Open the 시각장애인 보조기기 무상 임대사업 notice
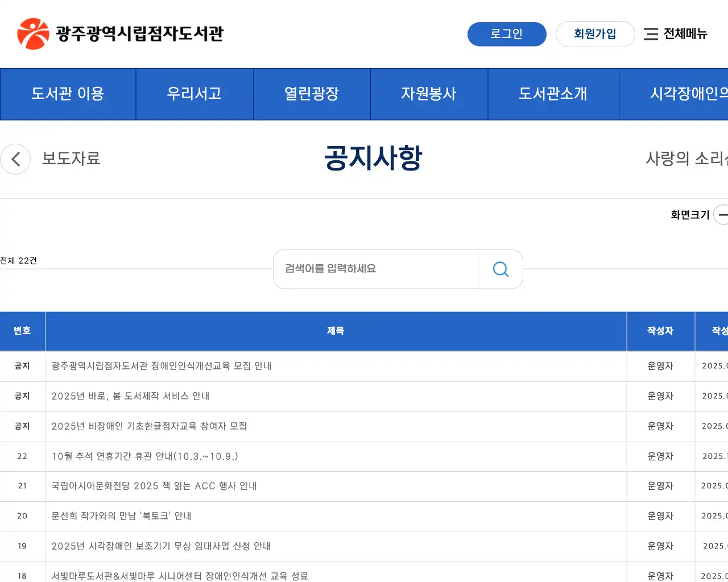The height and width of the screenshot is (582, 728). coord(162,546)
